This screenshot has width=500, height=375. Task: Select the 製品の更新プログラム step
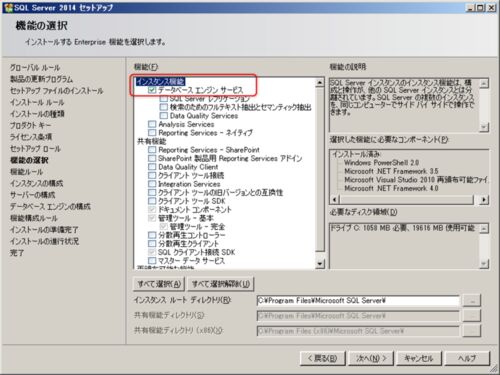(x=41, y=79)
